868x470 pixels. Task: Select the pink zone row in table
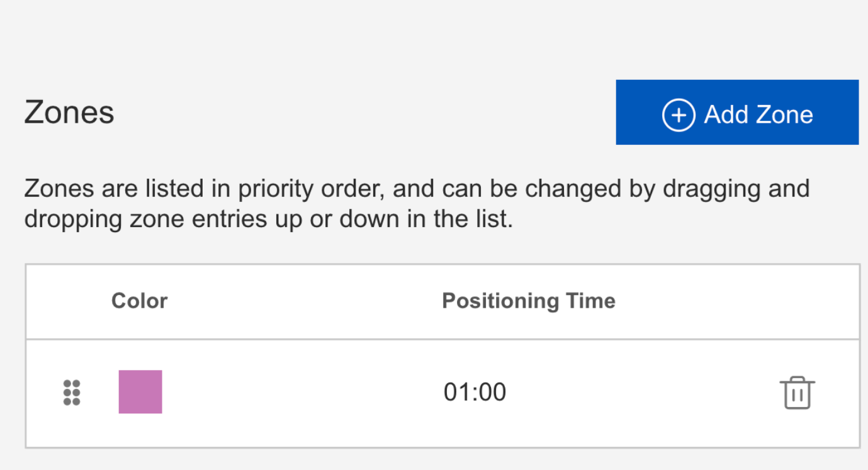(442, 393)
